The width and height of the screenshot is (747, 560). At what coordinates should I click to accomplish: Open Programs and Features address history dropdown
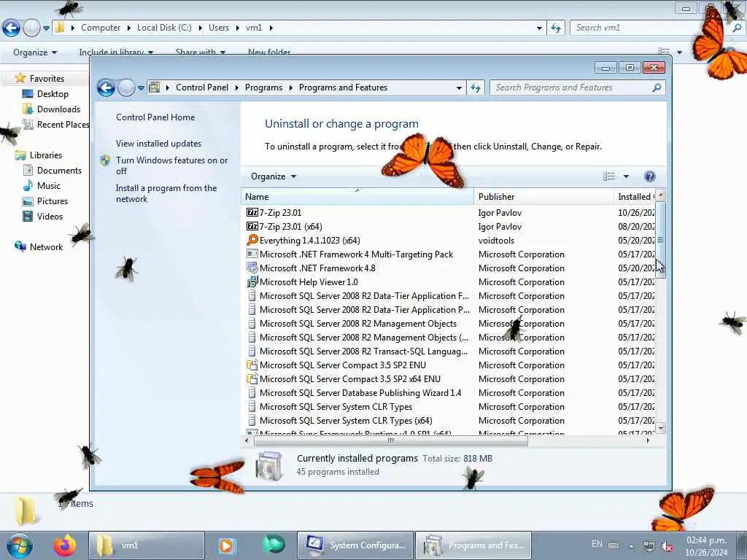pos(459,87)
